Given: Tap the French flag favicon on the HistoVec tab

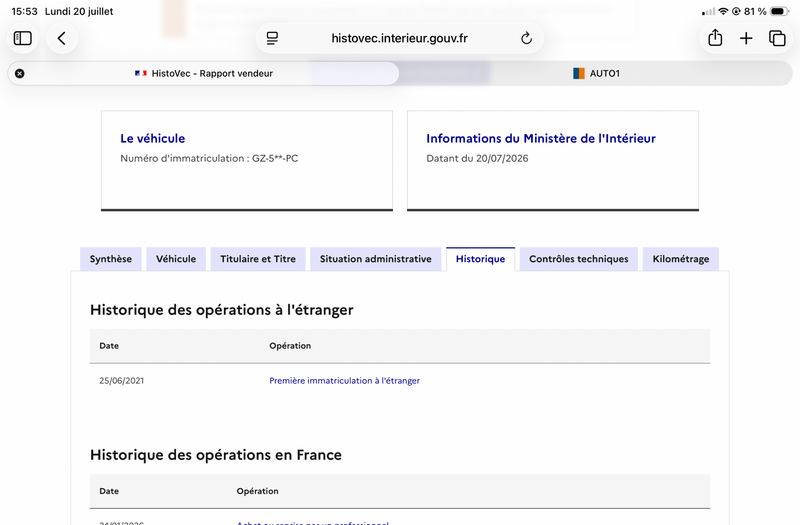Looking at the screenshot, I should pyautogui.click(x=141, y=73).
